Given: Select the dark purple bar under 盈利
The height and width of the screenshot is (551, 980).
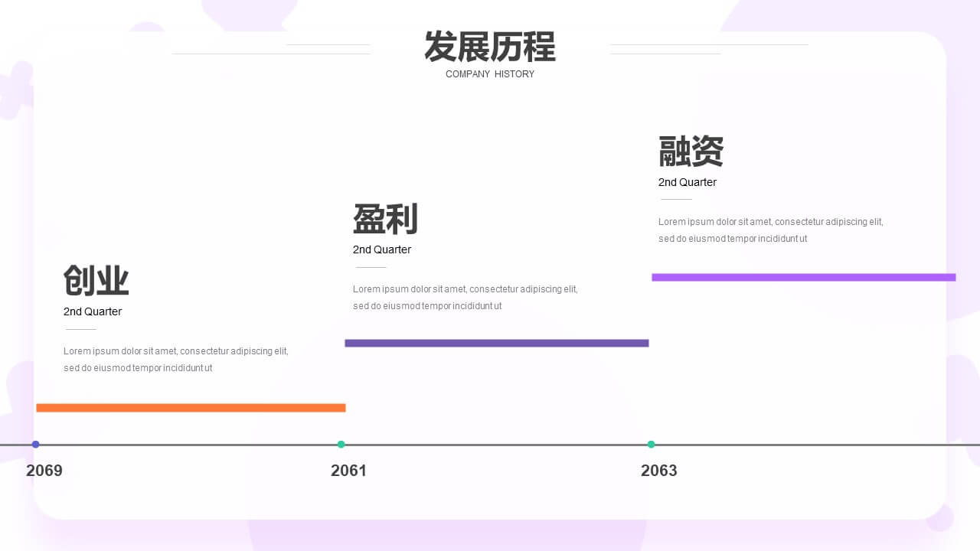Looking at the screenshot, I should tap(497, 343).
